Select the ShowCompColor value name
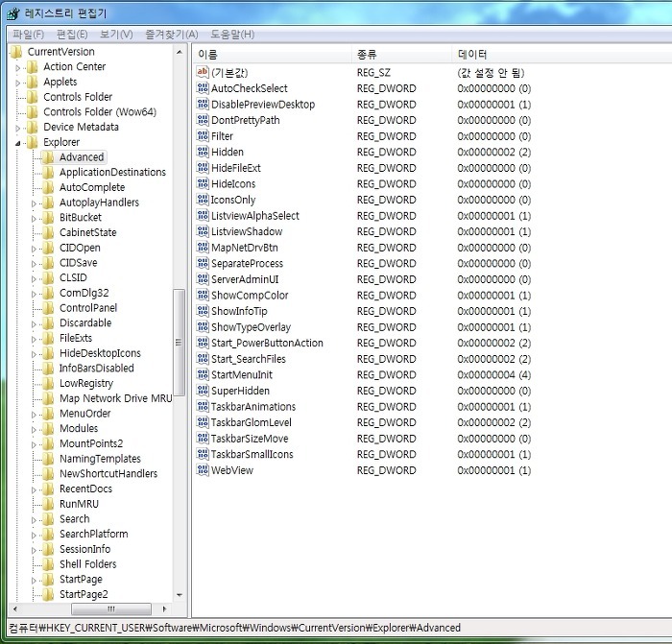The image size is (672, 644). 250,296
